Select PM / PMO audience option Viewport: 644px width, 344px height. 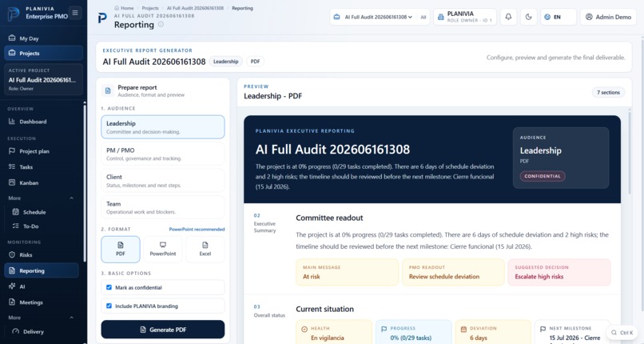[x=163, y=154]
